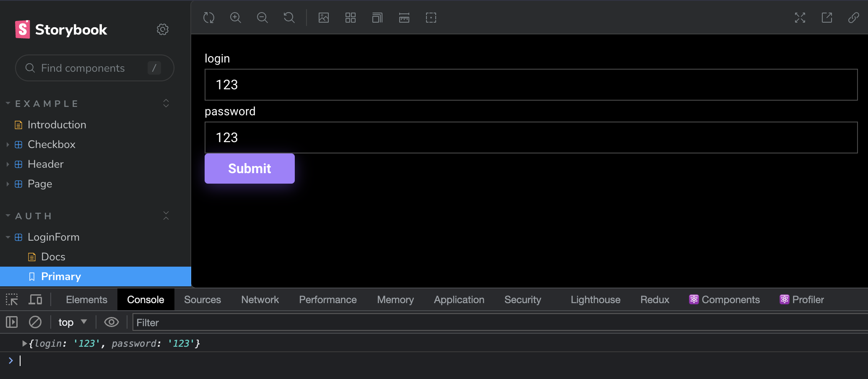
Task: Open story in new tab
Action: (x=827, y=18)
